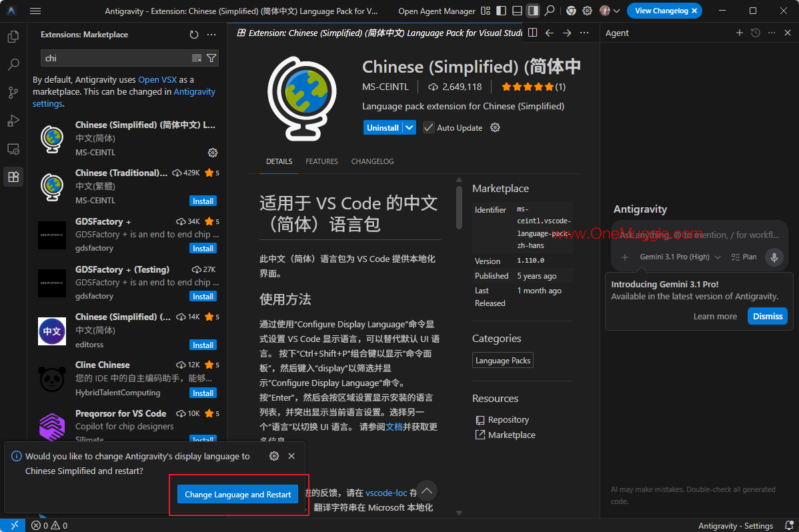Show agent conversation history
Screen dimensions: 799x532
coord(756,33)
